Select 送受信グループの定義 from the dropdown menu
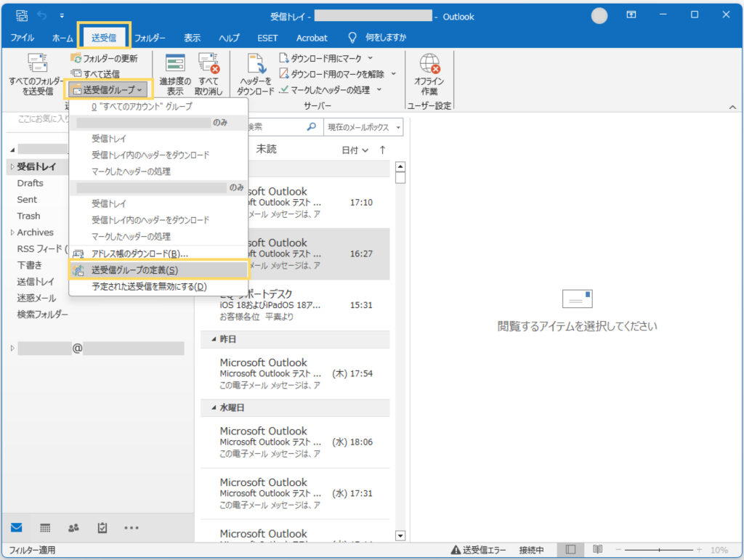 point(134,269)
